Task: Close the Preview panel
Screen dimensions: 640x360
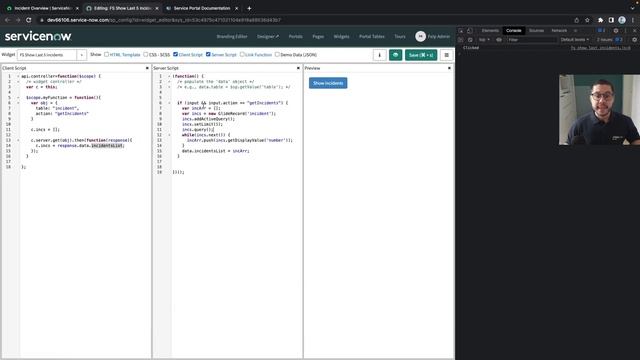Action: [449, 68]
